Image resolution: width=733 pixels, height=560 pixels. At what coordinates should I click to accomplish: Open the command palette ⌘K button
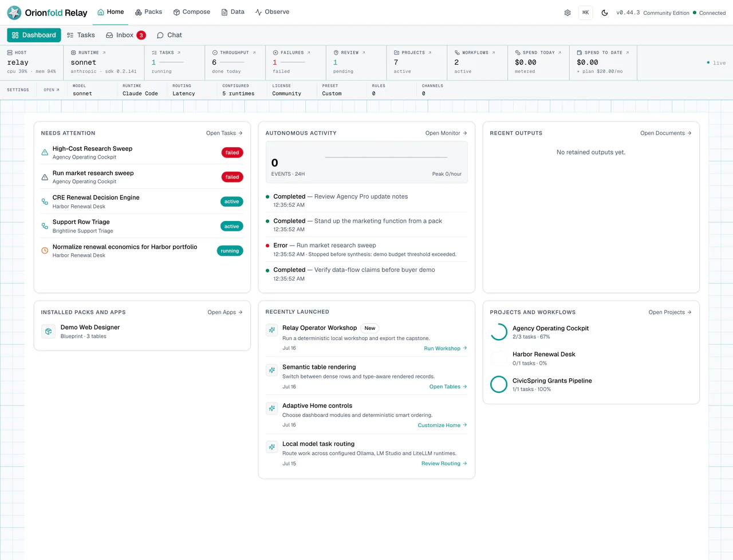[x=586, y=13]
